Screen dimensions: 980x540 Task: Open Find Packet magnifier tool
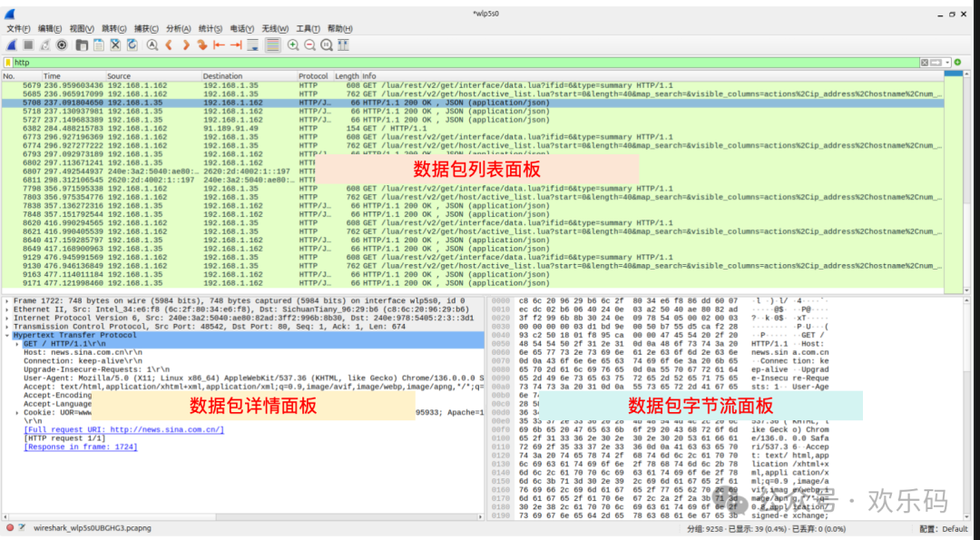tap(152, 45)
